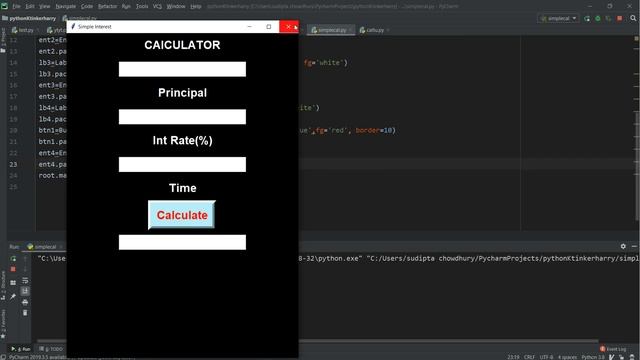
Task: Click the red Stop icon in top toolbar
Action: coord(620,18)
